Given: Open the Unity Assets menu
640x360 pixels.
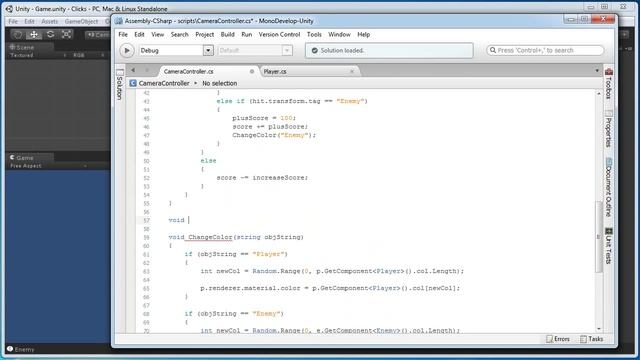Looking at the screenshot, I should pyautogui.click(x=49, y=21).
